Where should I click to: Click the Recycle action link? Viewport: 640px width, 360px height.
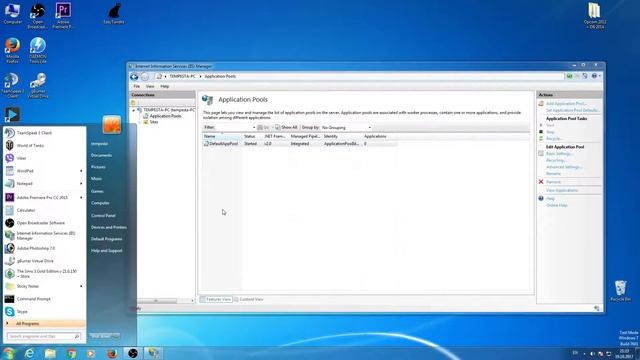tap(554, 138)
